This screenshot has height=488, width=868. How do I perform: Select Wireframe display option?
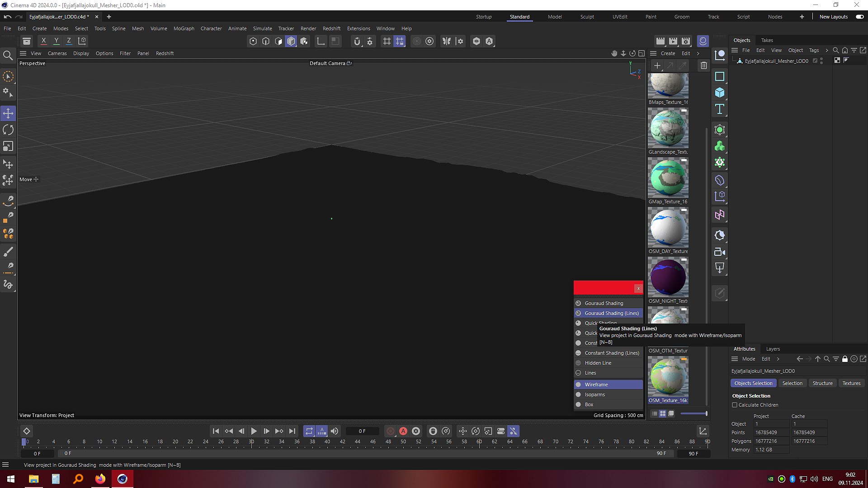click(x=609, y=385)
